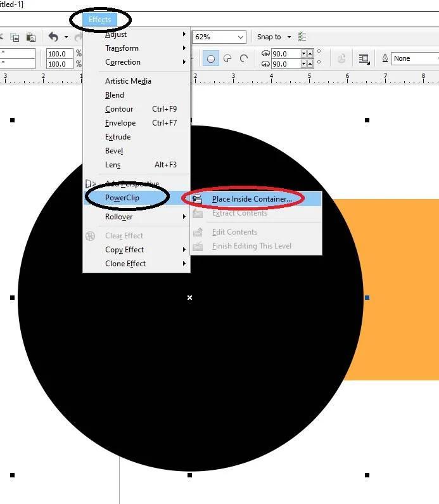Click the down arrow of the upper 90.0 angle

[x=303, y=54]
